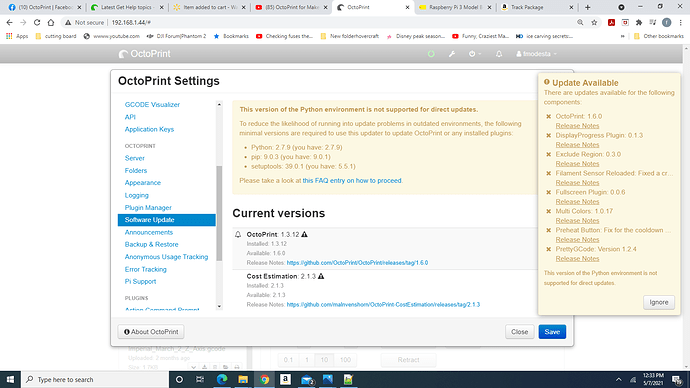690x388 pixels.
Task: Click Ignore in the Update Available popup
Action: click(x=659, y=302)
